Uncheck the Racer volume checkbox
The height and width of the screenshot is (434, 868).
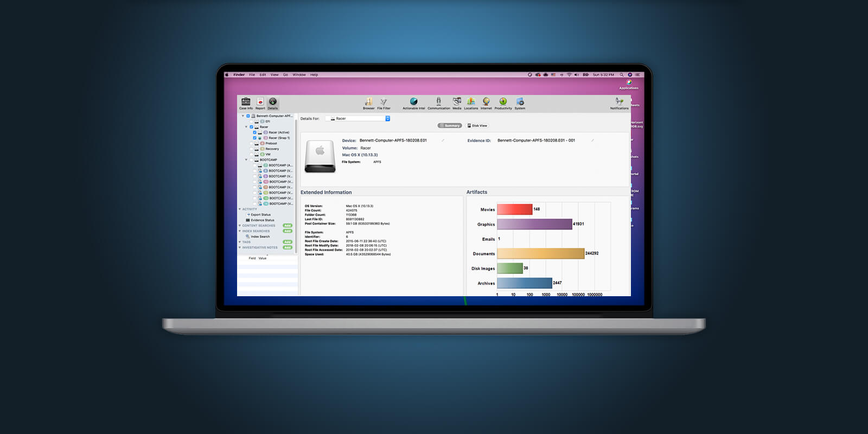tap(251, 127)
